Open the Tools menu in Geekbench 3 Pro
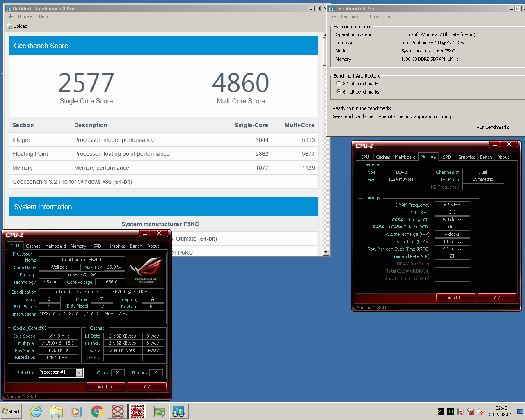Screen dimensions: 525x420 pyautogui.click(x=374, y=16)
